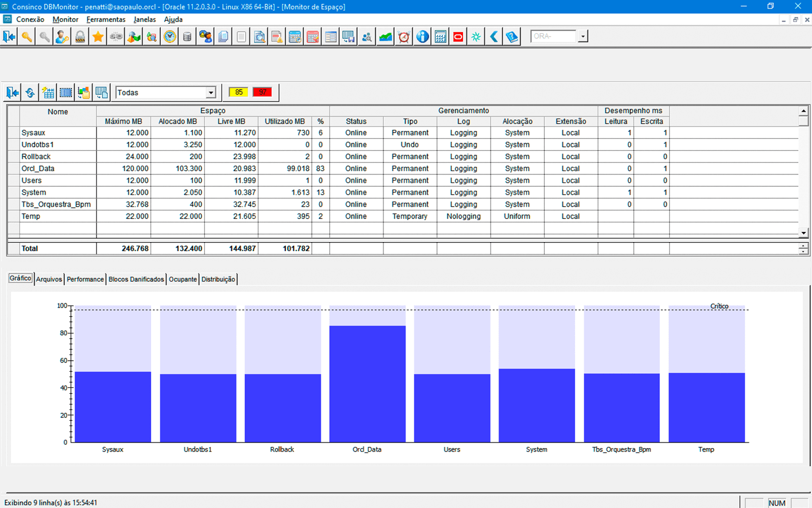
Task: Open the ORA- error code dropdown arrow
Action: pos(583,37)
